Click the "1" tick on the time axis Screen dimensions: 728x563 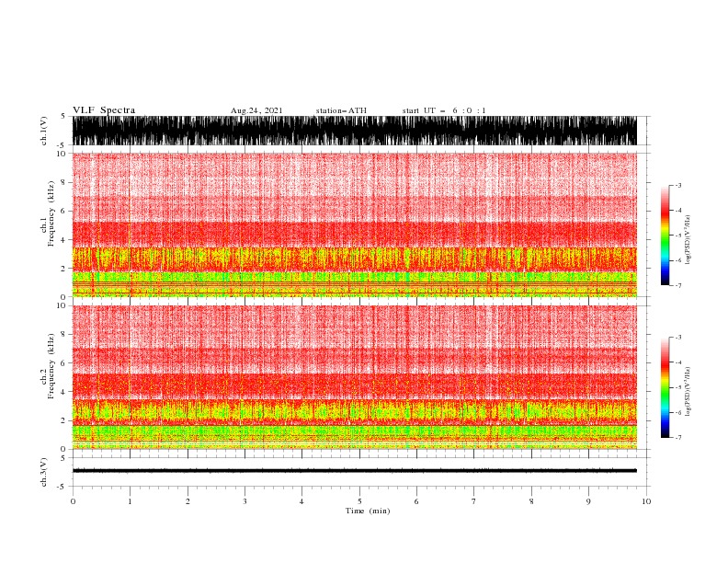click(130, 501)
